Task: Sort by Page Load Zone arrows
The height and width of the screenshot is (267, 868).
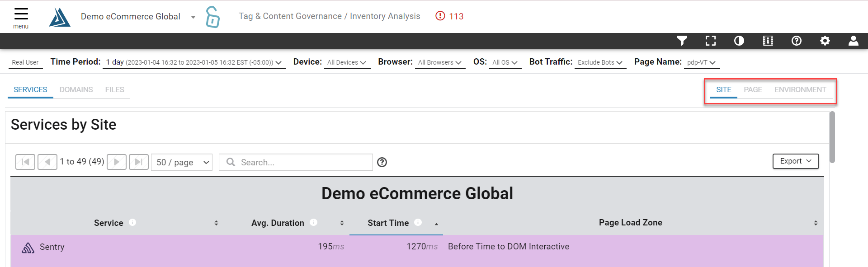Action: [x=816, y=223]
